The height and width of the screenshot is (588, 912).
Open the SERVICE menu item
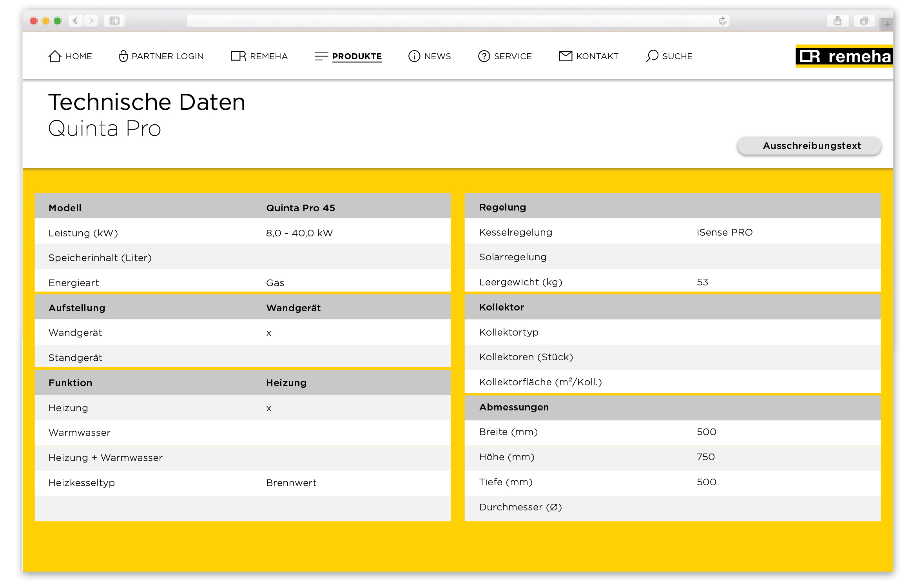[x=513, y=56]
